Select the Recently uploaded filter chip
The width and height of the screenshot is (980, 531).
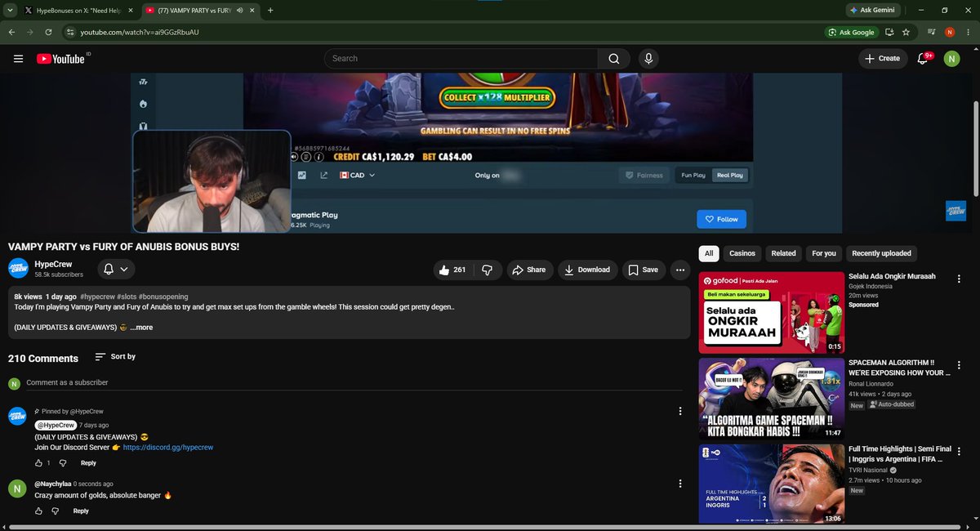[x=881, y=253]
